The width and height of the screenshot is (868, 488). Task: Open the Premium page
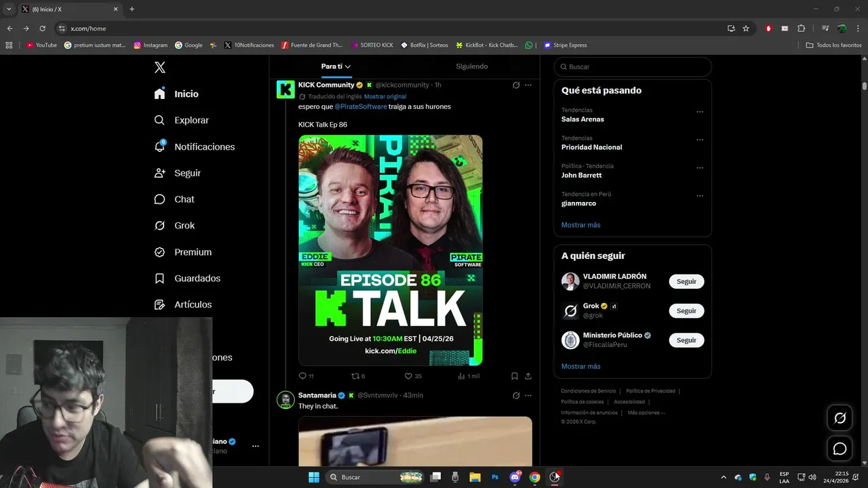[x=183, y=252]
